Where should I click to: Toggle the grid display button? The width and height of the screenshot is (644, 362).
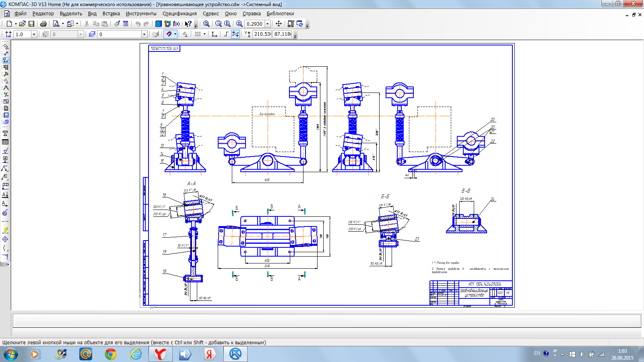198,34
